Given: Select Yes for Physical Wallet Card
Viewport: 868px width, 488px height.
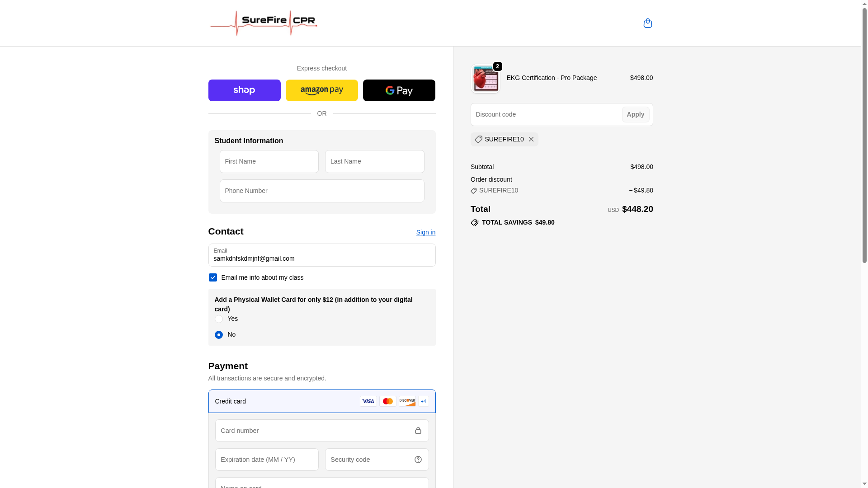Looking at the screenshot, I should [218, 319].
